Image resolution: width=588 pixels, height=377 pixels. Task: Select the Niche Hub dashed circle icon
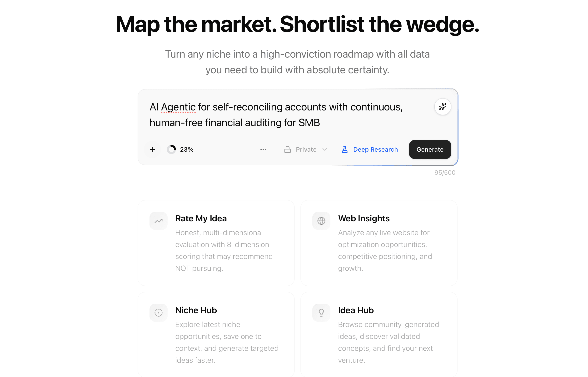pos(158,313)
